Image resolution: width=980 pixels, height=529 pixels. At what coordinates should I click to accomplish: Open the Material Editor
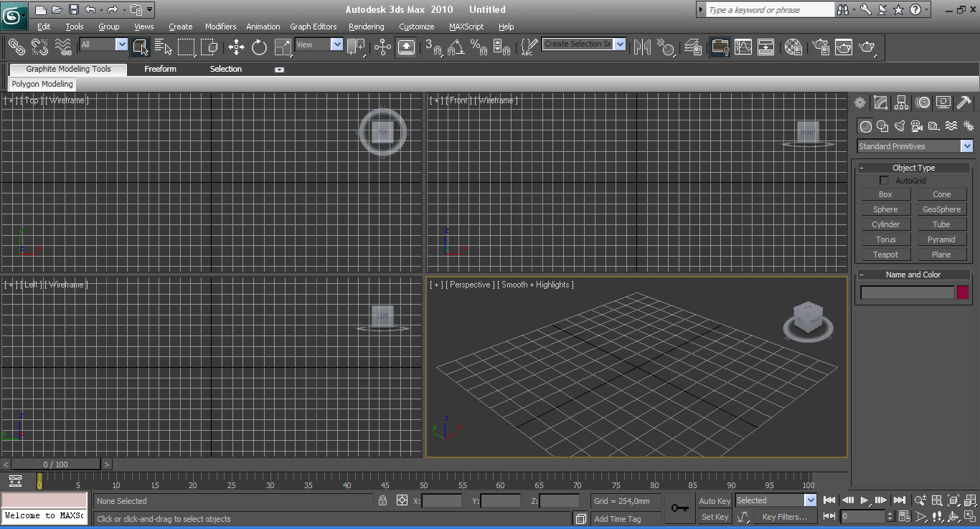[x=793, y=47]
